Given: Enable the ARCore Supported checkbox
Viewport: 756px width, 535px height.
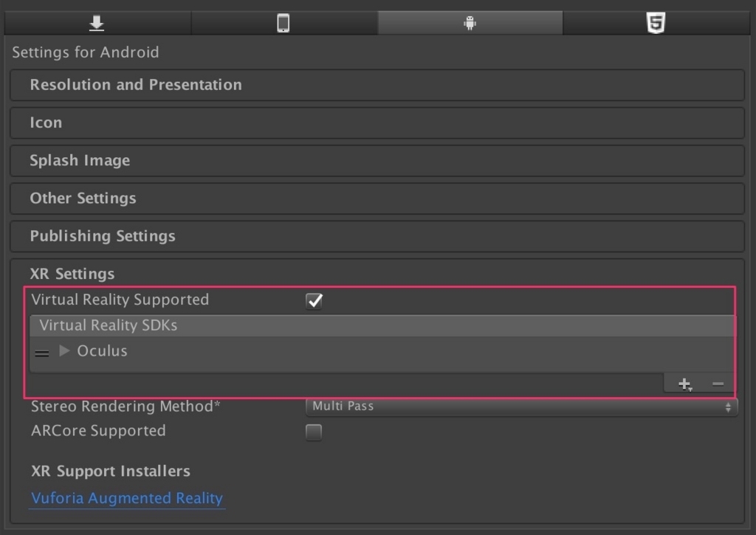Looking at the screenshot, I should pyautogui.click(x=314, y=432).
